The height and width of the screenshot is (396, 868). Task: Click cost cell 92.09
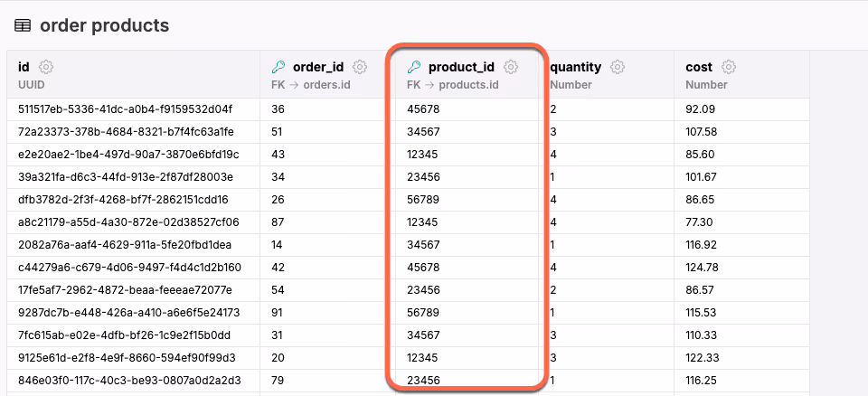pyautogui.click(x=741, y=109)
